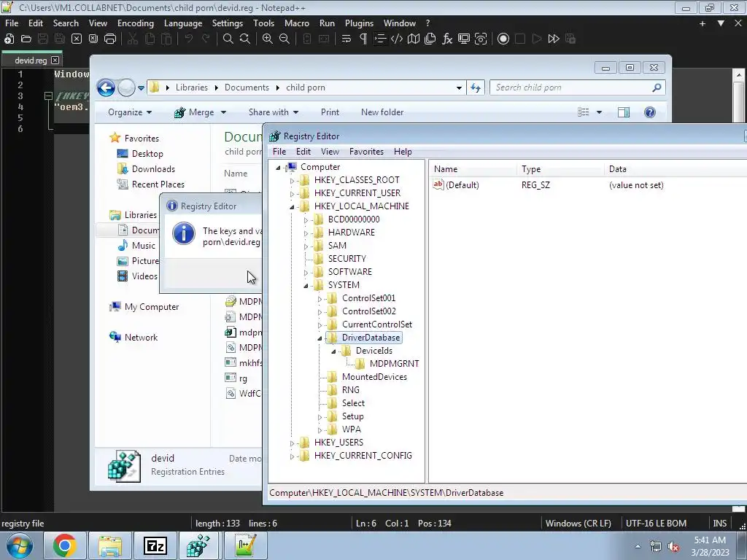Viewport: 747px width, 560px height.
Task: Click the 7-Zip icon on the taskbar
Action: coord(155,545)
